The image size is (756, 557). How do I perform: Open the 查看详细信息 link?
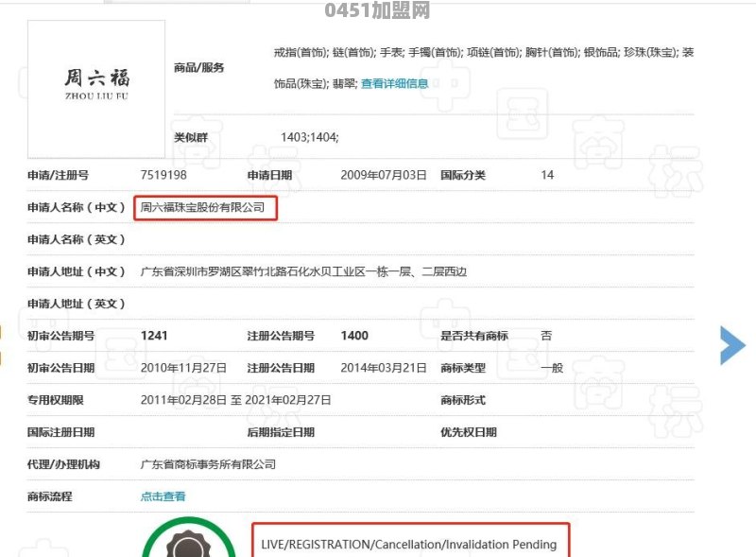pos(394,83)
